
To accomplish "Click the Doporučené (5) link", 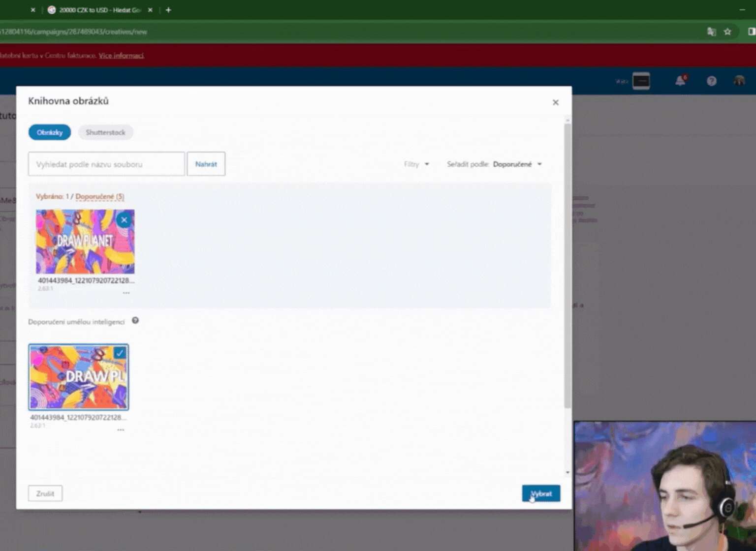I will [x=100, y=196].
